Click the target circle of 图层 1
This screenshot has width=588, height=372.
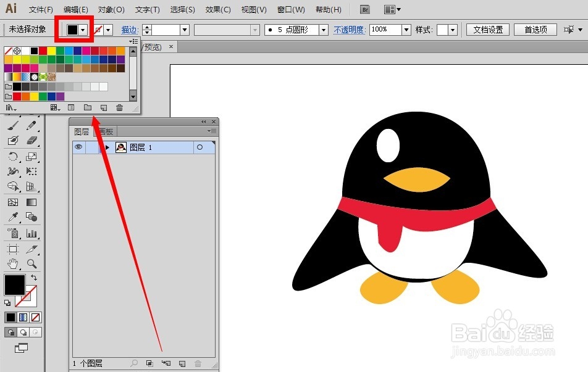(x=200, y=147)
